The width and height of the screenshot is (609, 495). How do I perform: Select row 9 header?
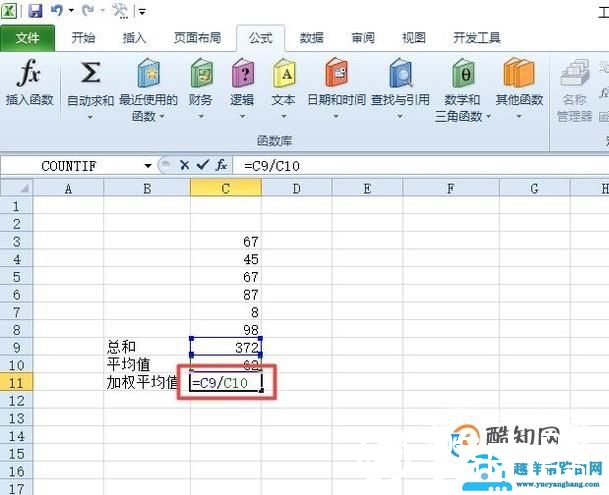[x=16, y=347]
